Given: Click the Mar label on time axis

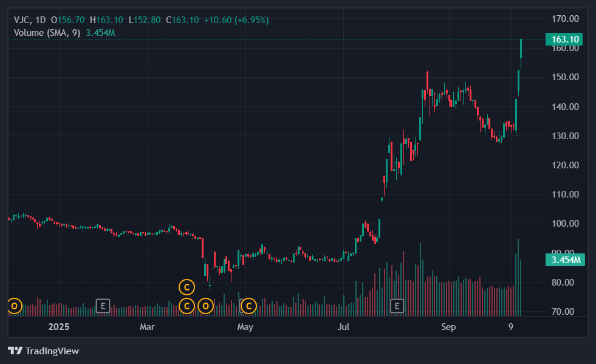Looking at the screenshot, I should tap(147, 327).
